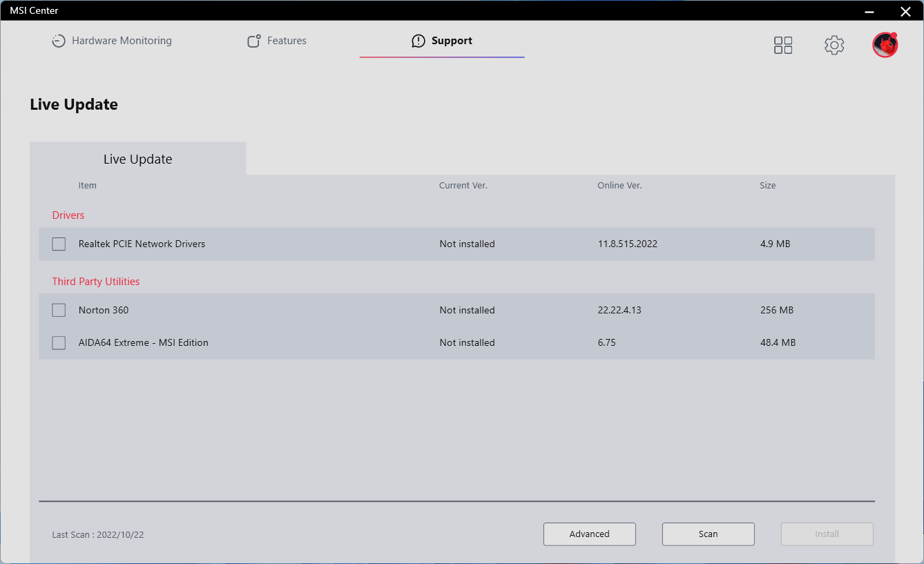Screen dimensions: 924x564
Task: Close the MSI Center window
Action: [906, 10]
